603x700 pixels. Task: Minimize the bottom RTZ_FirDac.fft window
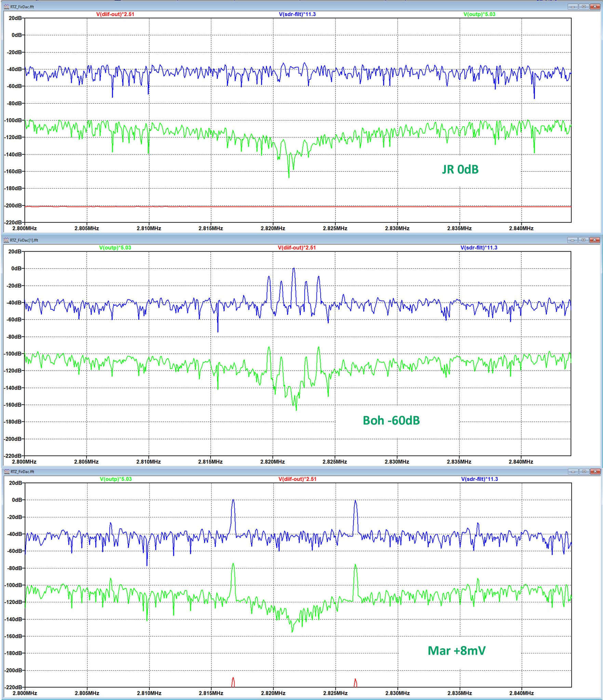[x=573, y=472]
